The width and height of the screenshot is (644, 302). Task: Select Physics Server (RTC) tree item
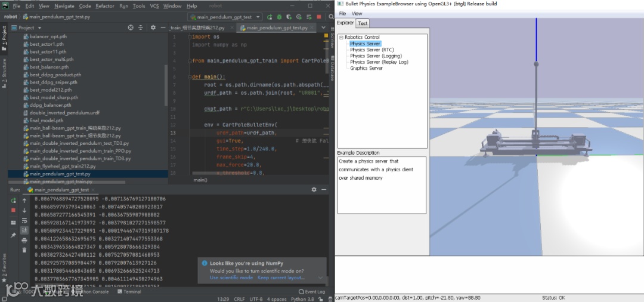[371, 50]
